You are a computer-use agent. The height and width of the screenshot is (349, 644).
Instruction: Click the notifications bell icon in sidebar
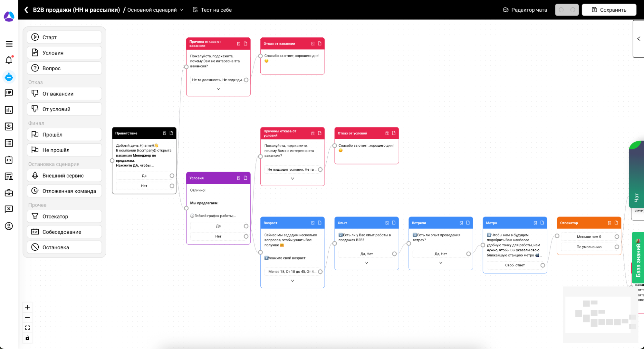pyautogui.click(x=9, y=60)
